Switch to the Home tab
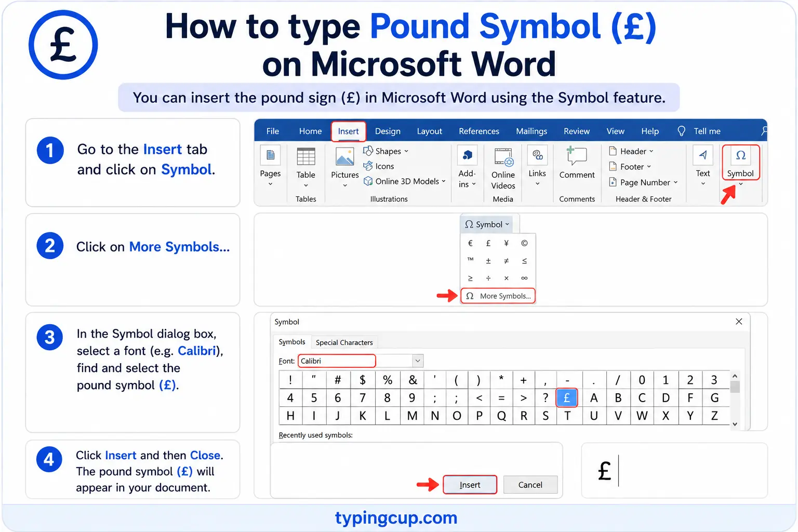 tap(310, 131)
